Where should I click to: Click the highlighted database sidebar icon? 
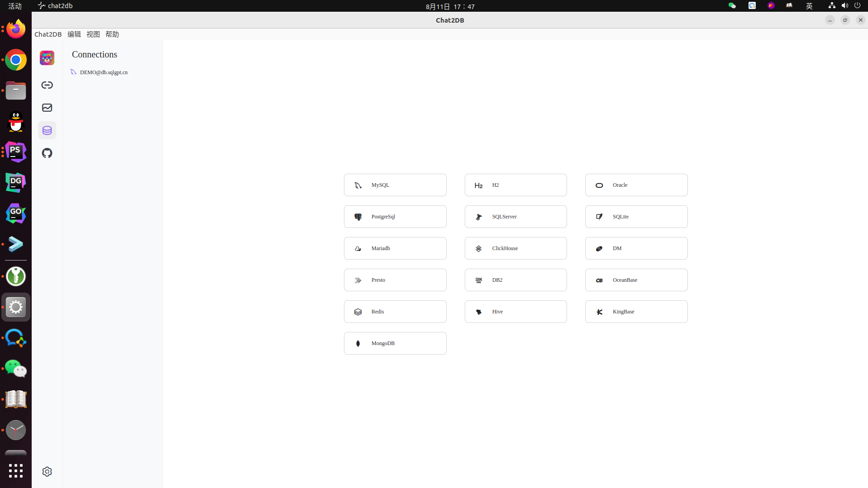coord(47,130)
